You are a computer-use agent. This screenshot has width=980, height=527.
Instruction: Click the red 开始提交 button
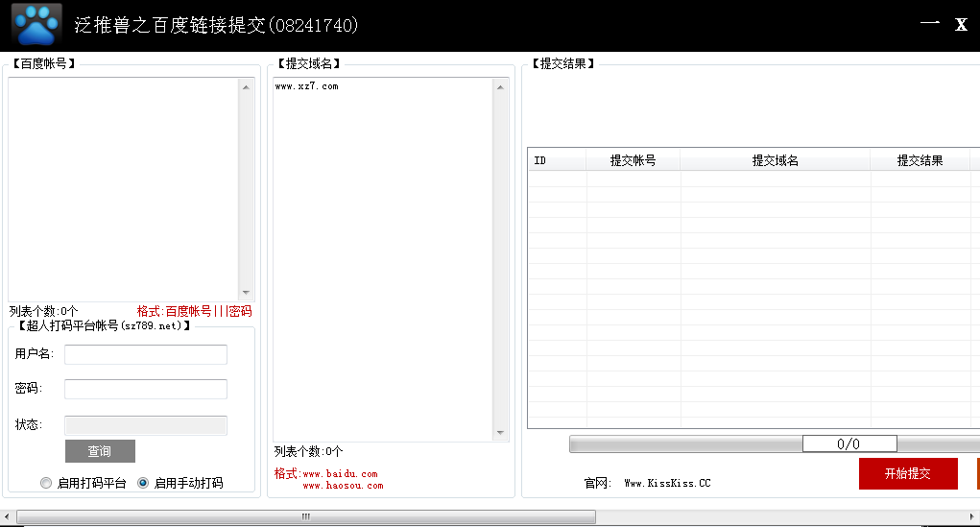pos(908,473)
